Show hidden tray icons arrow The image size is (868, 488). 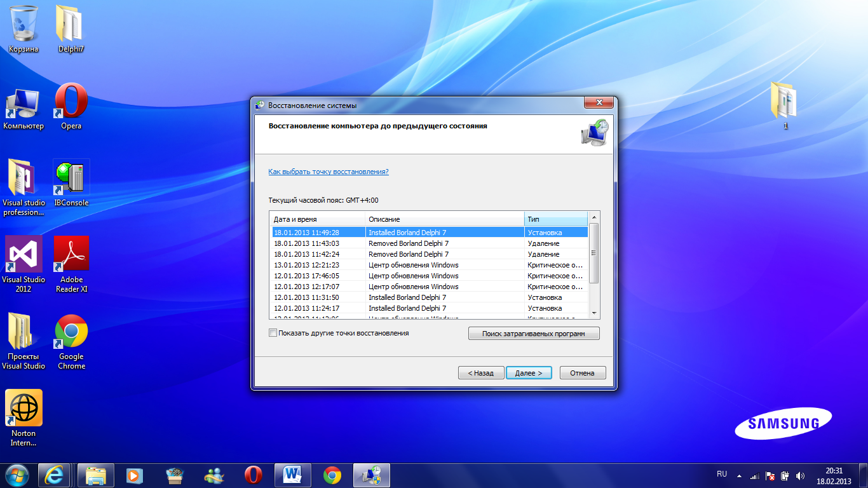[x=739, y=475]
